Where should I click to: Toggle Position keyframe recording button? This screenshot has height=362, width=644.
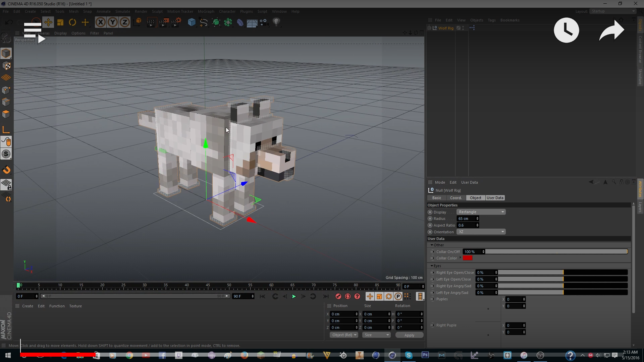click(x=370, y=296)
